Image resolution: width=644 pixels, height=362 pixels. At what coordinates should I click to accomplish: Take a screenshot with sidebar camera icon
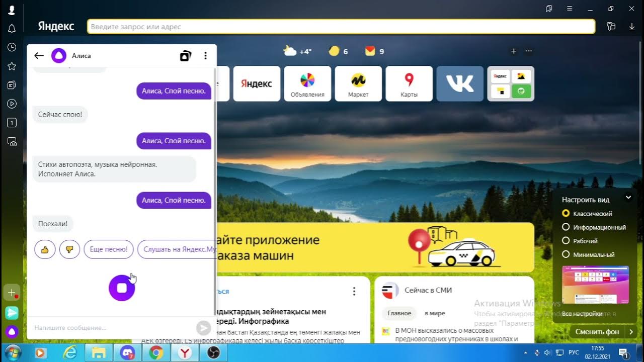click(x=12, y=142)
